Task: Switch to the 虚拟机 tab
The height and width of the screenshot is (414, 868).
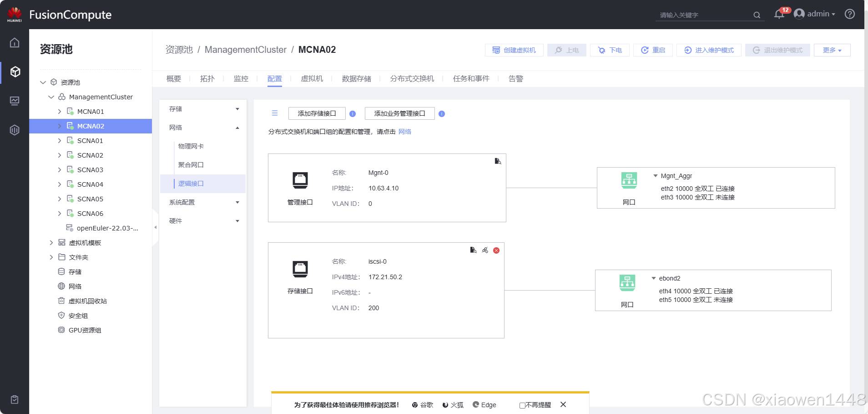Action: (x=312, y=79)
